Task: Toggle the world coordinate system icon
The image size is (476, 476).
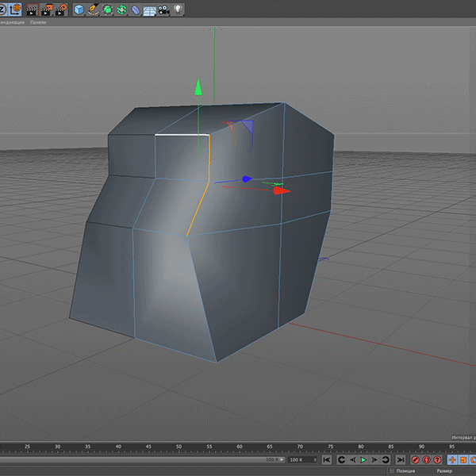Action: 13,10
